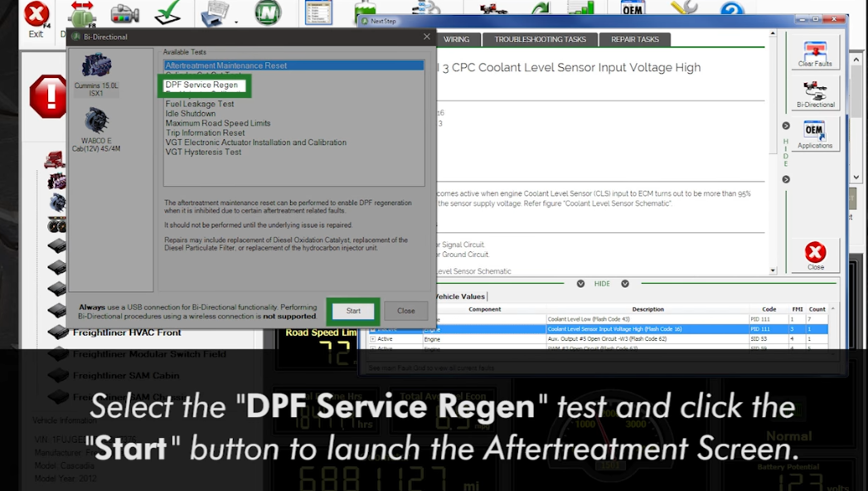This screenshot has width=868, height=491.
Task: Sort fault grid by the Description column
Action: (647, 309)
